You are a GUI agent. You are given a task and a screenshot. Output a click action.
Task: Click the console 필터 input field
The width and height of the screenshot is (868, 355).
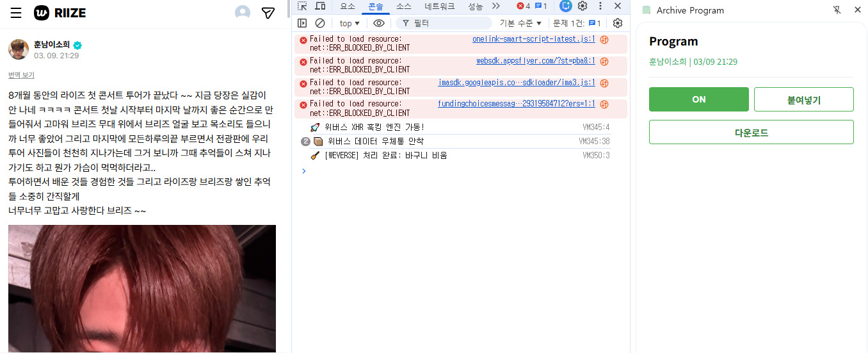click(448, 23)
